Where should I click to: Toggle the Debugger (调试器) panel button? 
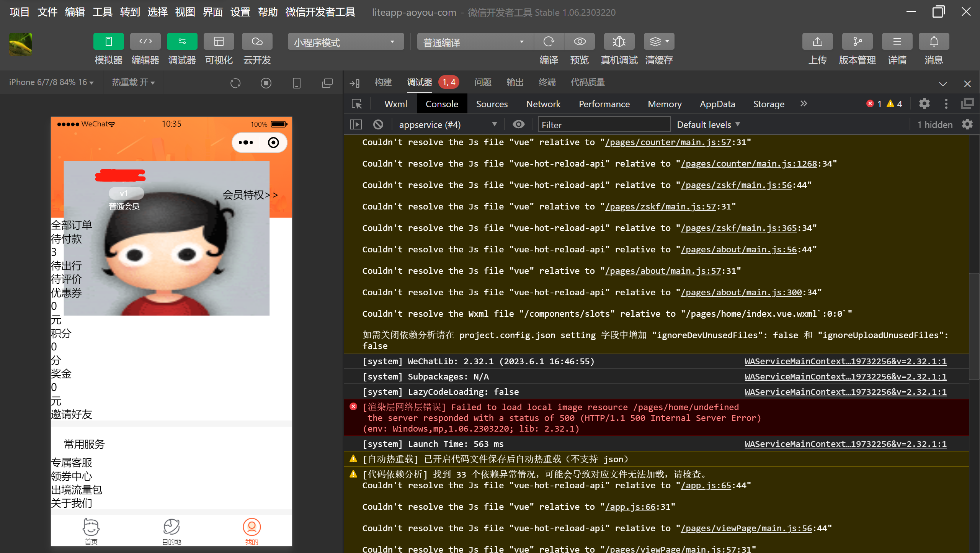pos(182,41)
